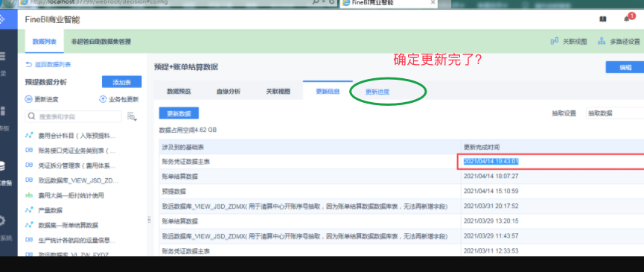Click the timestamp 2021/03/11 12:33:53
This screenshot has height=272, width=644.
(491, 250)
